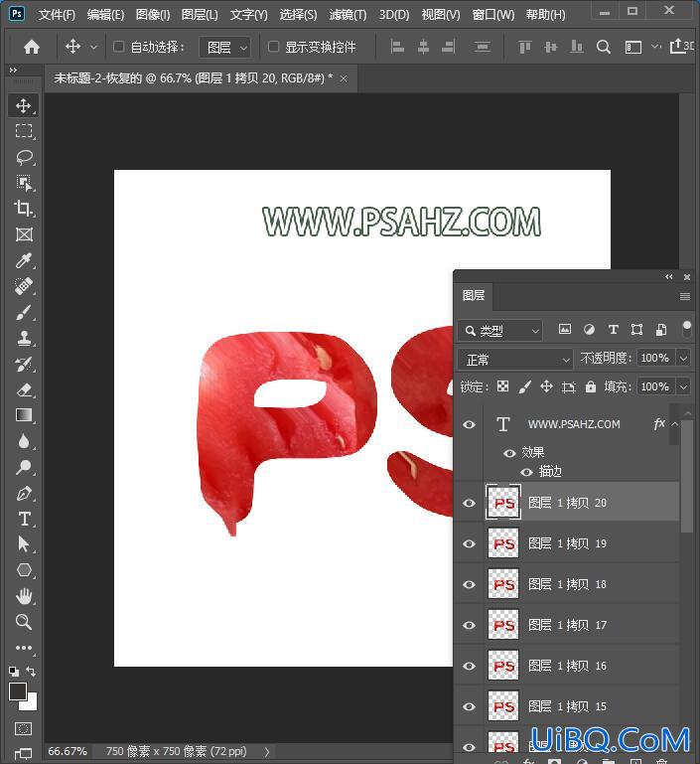Align horizontal centers in options bar

424,47
